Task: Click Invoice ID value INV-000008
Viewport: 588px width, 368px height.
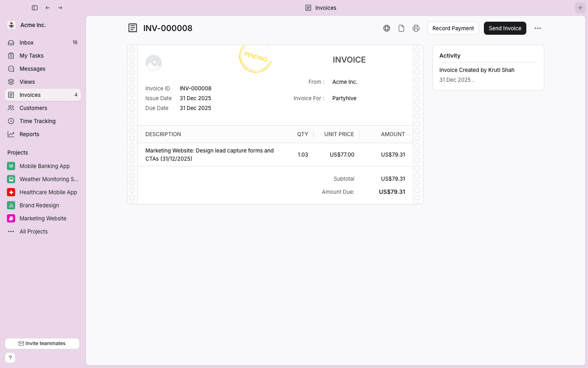Action: point(196,88)
